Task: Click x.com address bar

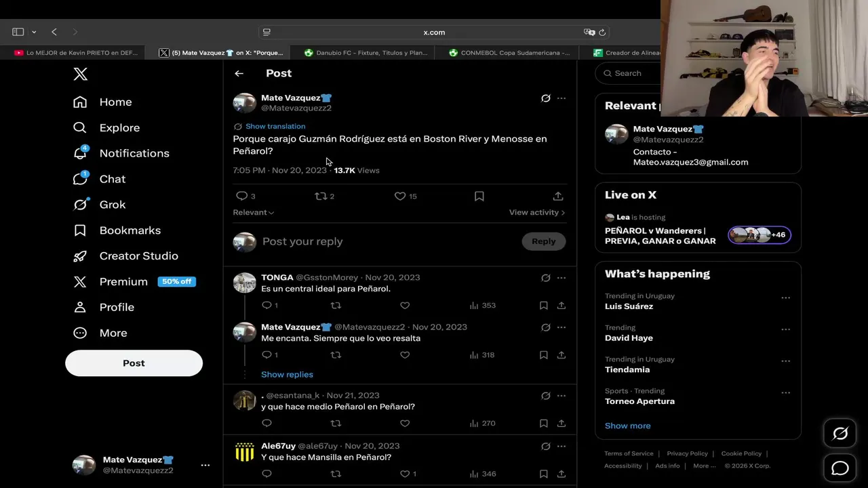Action: 434,32
